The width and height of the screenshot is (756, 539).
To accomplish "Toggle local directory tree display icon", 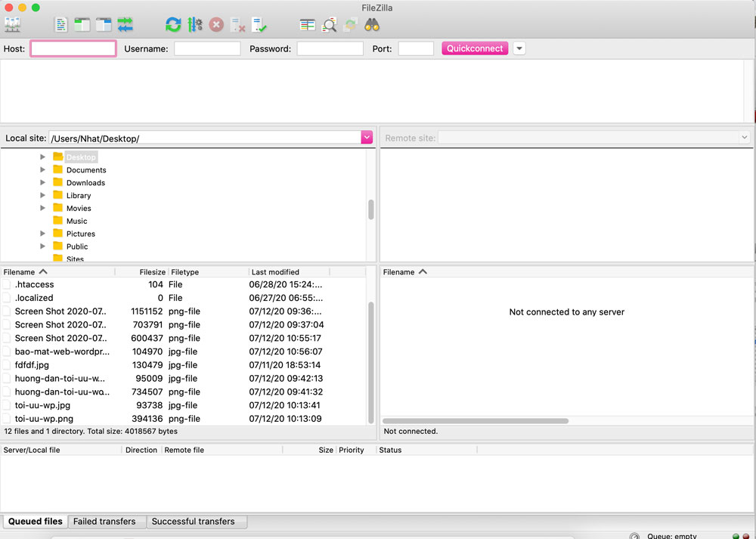I will point(82,25).
